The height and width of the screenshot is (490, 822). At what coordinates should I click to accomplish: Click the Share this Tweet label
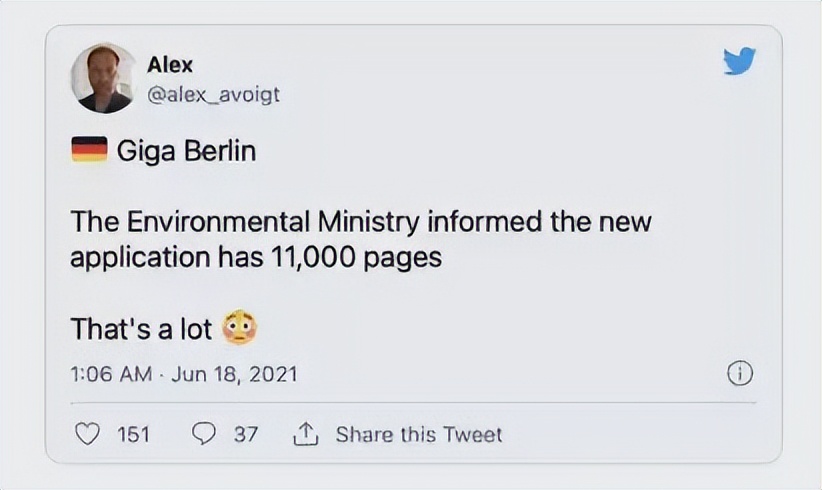coord(419,434)
